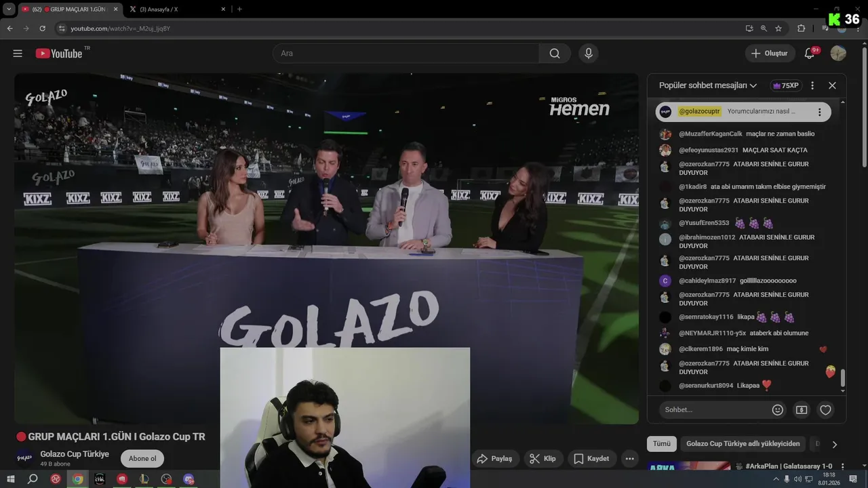Show more filter chips with right arrow
Viewport: 868px width, 488px height.
[835, 445]
